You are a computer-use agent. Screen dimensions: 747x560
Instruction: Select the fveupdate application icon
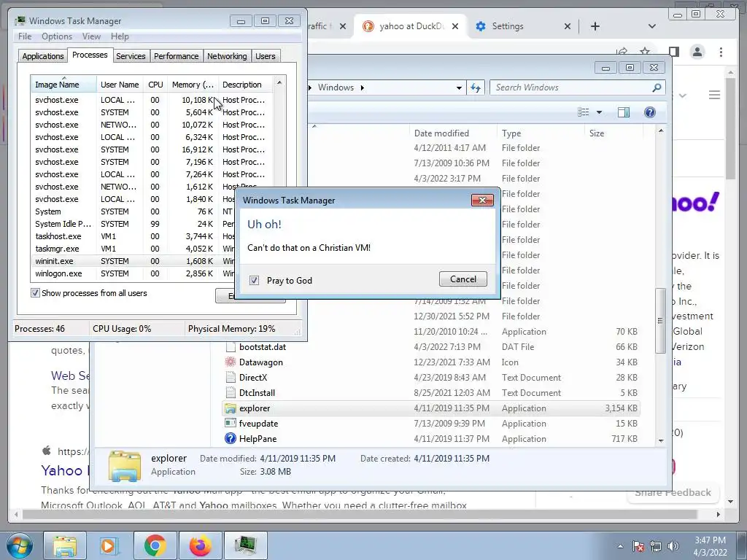231,424
